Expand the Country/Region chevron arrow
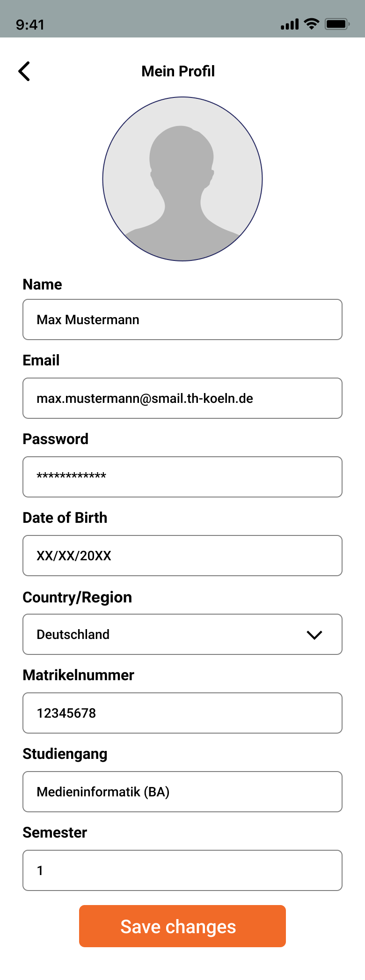Viewport: 365px width, 980px height. (x=314, y=635)
